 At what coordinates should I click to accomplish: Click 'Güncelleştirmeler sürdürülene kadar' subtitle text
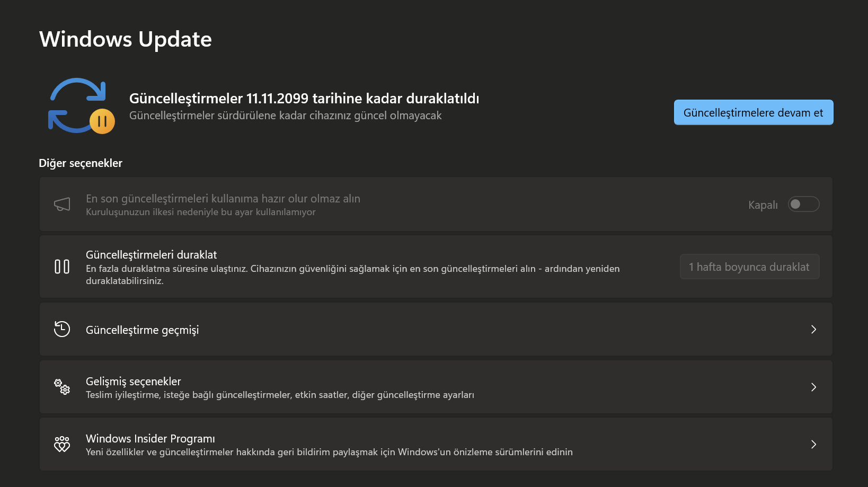[x=285, y=116]
